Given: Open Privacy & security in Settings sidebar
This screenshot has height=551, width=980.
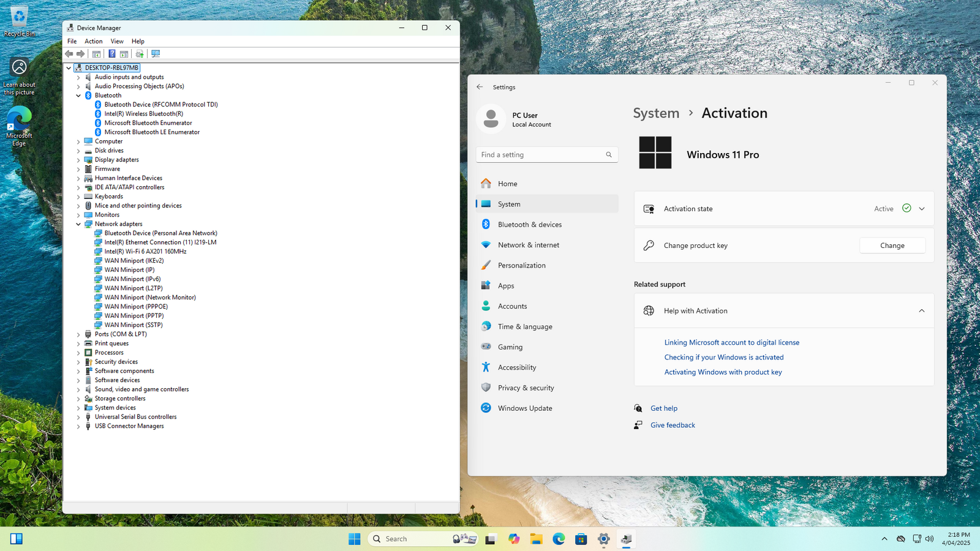Looking at the screenshot, I should 547,388.
